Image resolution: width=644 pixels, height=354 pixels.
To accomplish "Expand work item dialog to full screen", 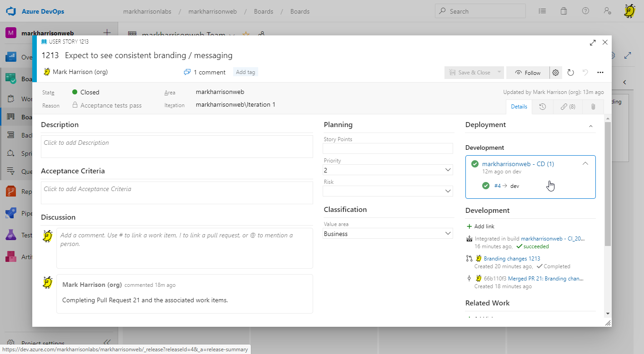I will tap(593, 43).
